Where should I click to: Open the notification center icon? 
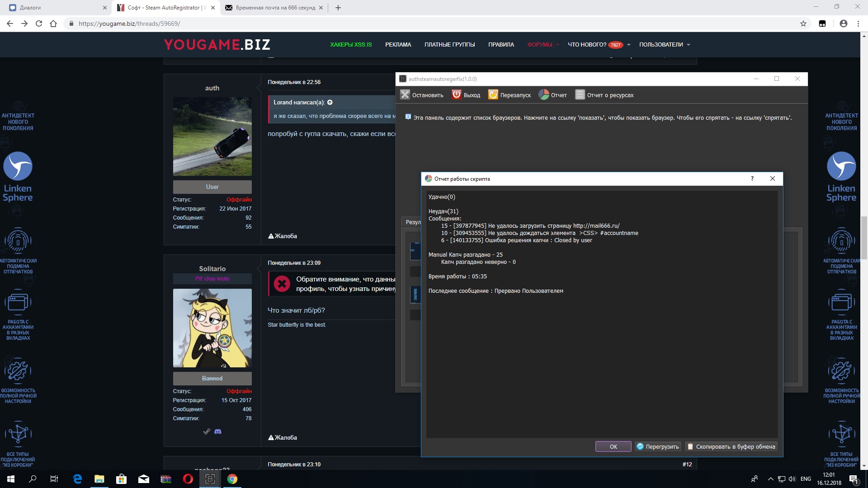(854, 479)
